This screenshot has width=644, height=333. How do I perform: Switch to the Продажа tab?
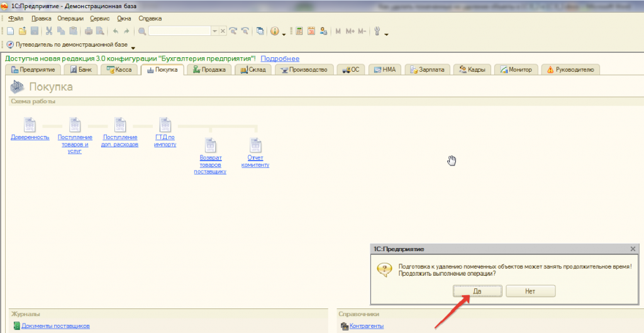click(209, 70)
